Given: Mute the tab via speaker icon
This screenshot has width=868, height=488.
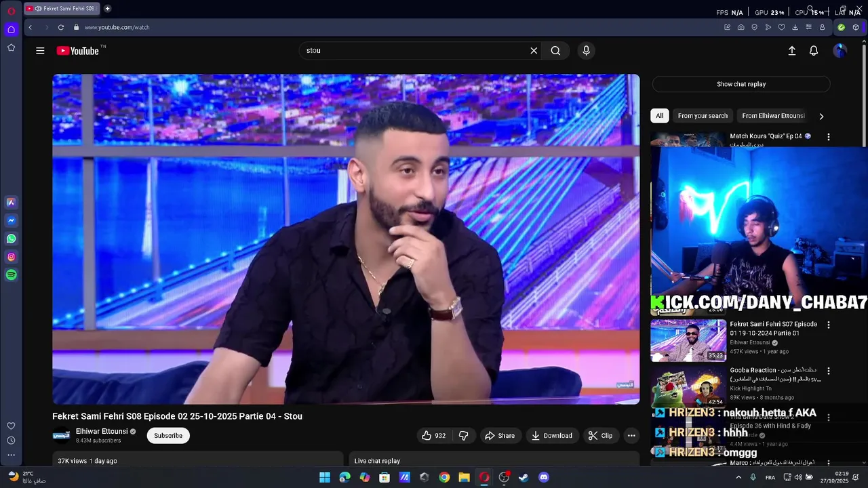Looking at the screenshot, I should pos(38,9).
